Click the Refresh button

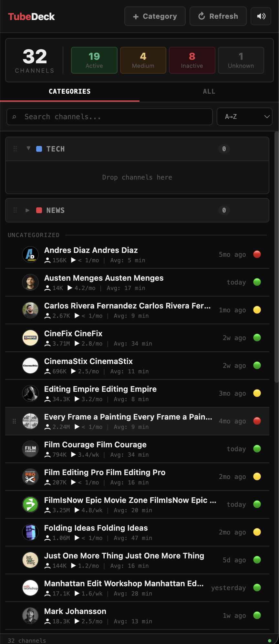[x=218, y=16]
